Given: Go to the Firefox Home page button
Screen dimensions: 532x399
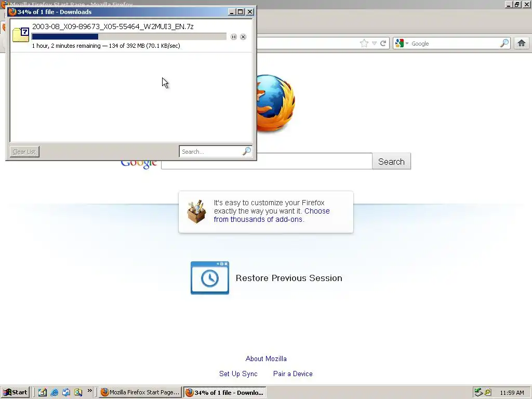Looking at the screenshot, I should tap(522, 44).
